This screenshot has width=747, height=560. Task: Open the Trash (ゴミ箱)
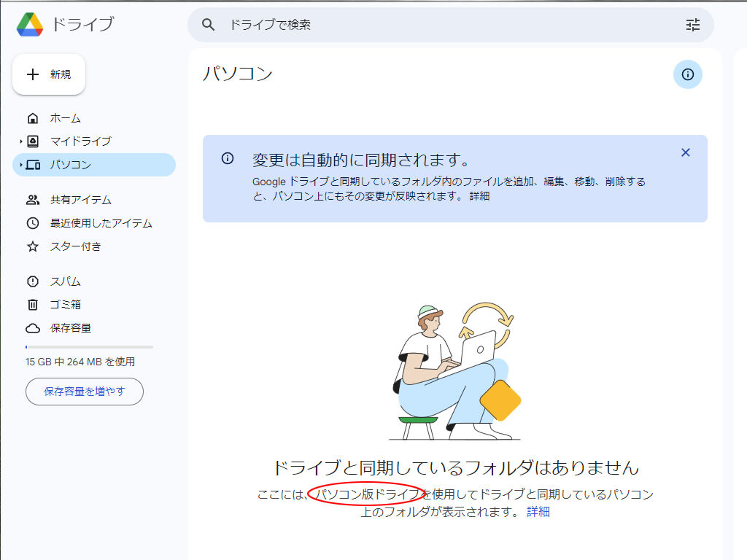click(x=65, y=305)
